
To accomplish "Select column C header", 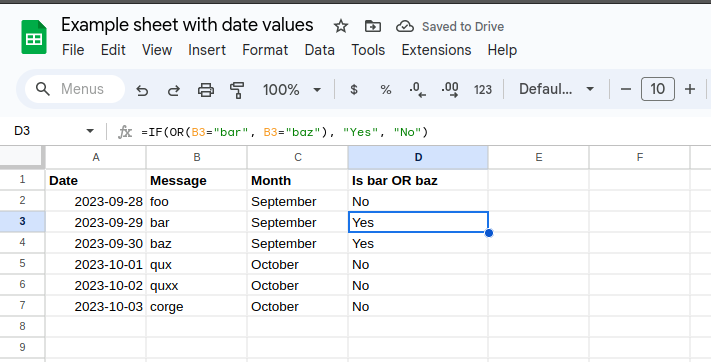I will click(298, 157).
